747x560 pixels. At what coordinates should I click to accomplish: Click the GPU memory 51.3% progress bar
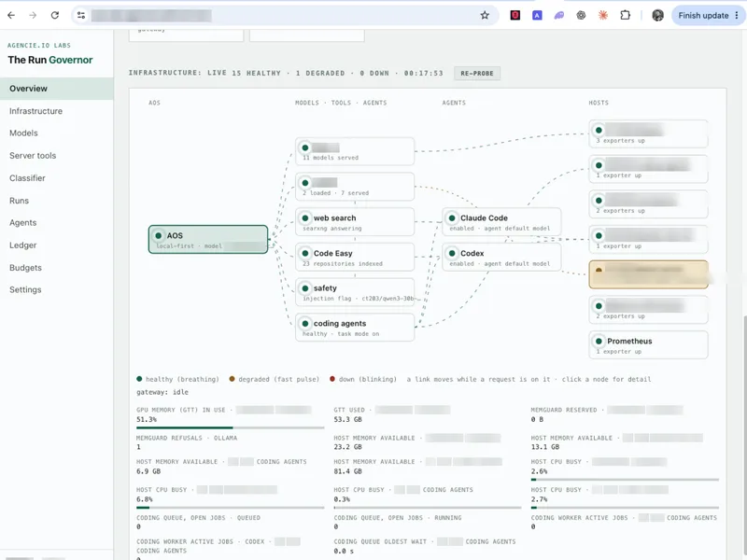pyautogui.click(x=230, y=427)
